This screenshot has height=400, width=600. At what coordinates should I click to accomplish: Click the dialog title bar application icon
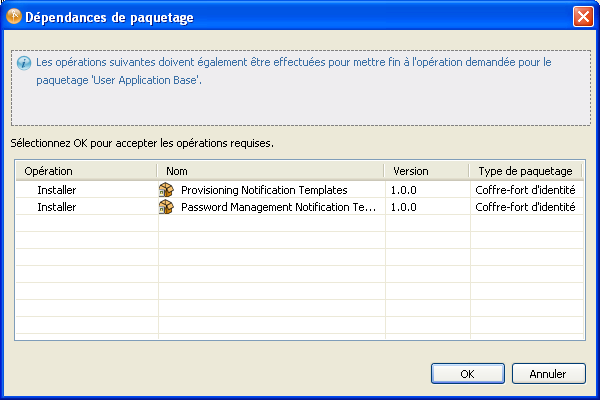[x=13, y=17]
